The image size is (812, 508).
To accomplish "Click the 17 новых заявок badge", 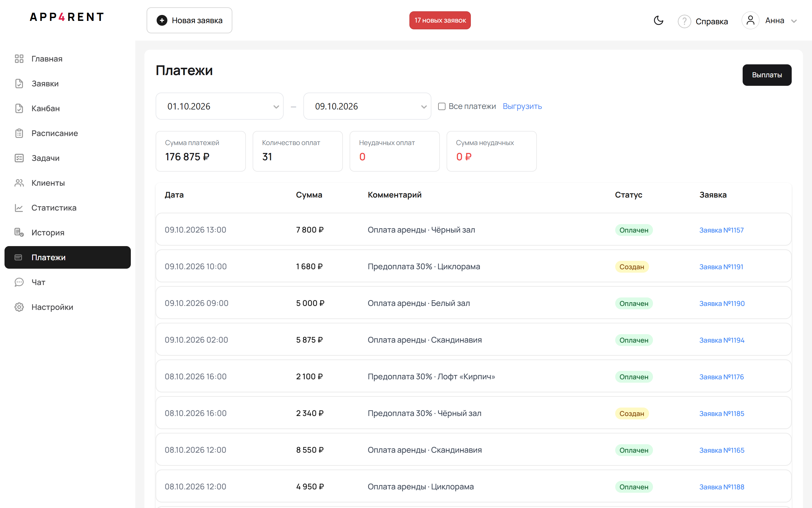I will (x=440, y=21).
